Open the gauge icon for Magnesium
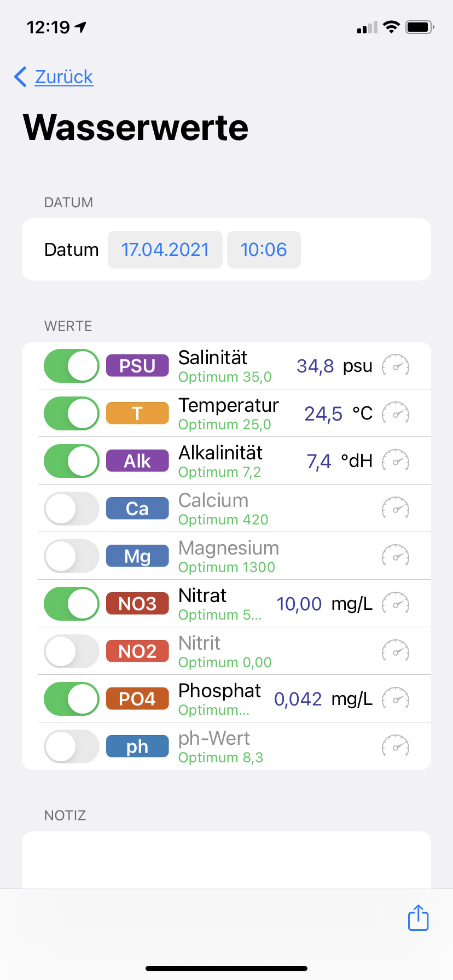This screenshot has width=453, height=980. pos(396,556)
